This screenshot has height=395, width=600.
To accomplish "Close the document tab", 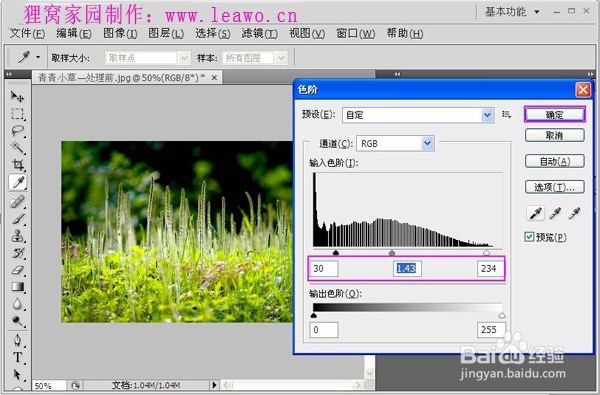I will click(214, 78).
